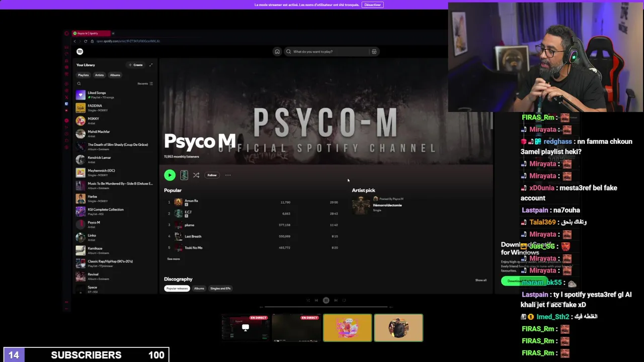Select first EN DIRECT scene thumbnail
This screenshot has height=362, width=644.
click(x=245, y=328)
